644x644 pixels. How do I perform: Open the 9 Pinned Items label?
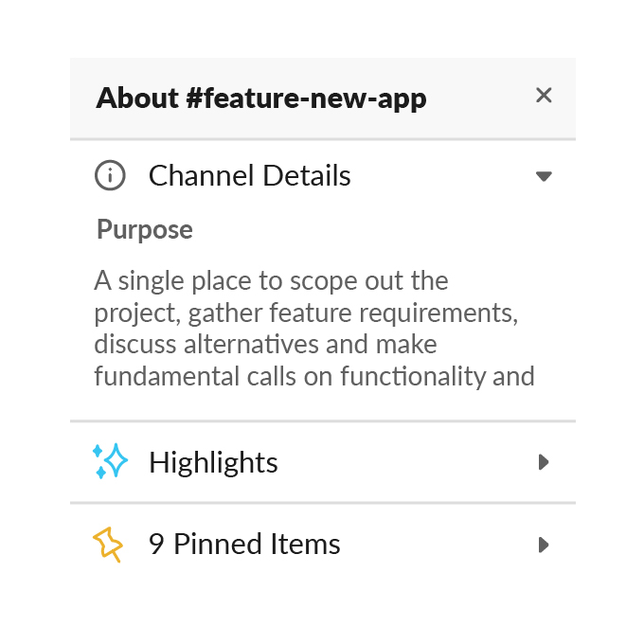point(244,544)
